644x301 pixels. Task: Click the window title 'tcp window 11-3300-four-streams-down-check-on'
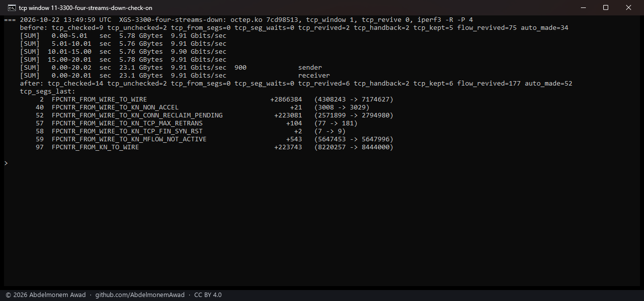tap(85, 7)
